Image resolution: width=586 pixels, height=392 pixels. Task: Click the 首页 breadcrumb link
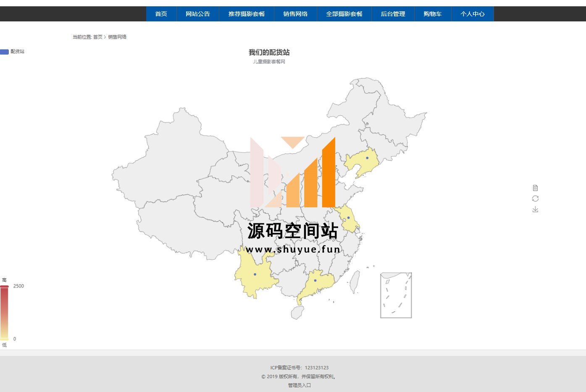click(x=98, y=37)
